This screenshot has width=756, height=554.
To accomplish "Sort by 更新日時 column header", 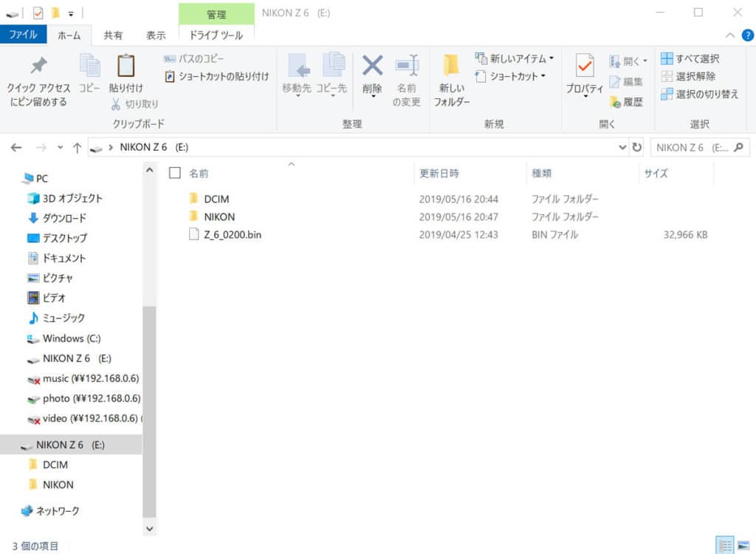I will pos(439,174).
